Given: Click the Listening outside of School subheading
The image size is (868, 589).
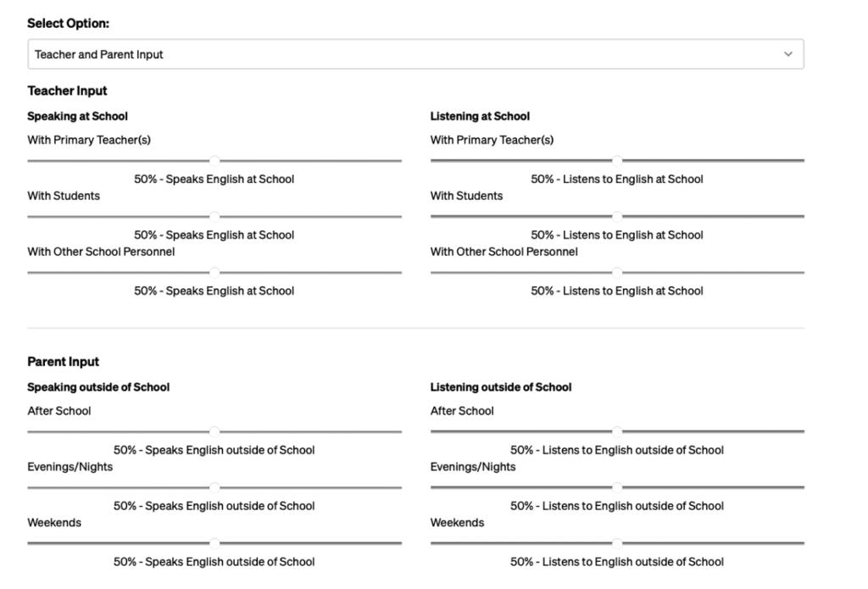Looking at the screenshot, I should point(501,387).
